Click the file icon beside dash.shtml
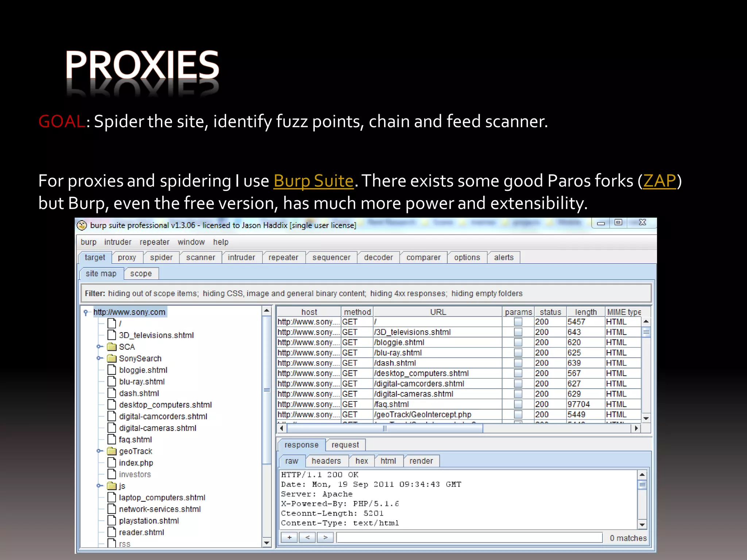Image resolution: width=747 pixels, height=560 pixels. pos(112,393)
